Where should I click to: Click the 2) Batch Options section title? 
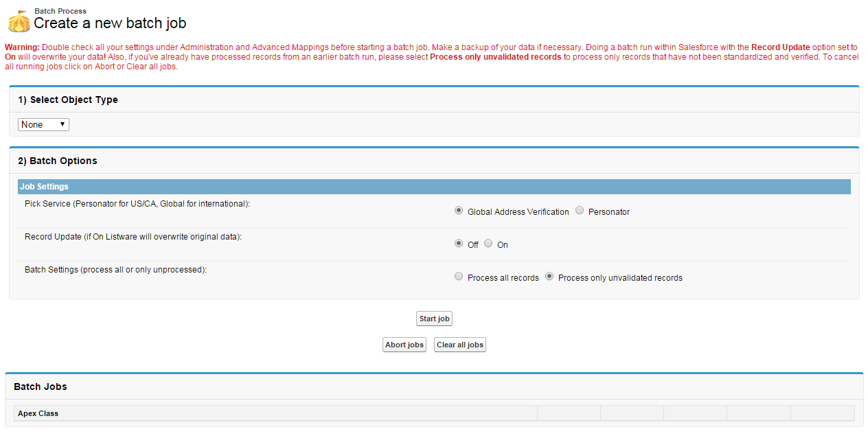pos(58,161)
